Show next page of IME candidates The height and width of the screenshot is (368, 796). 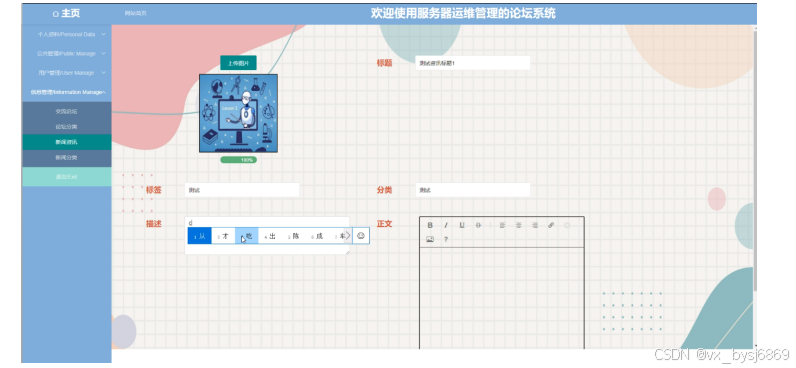click(x=348, y=236)
